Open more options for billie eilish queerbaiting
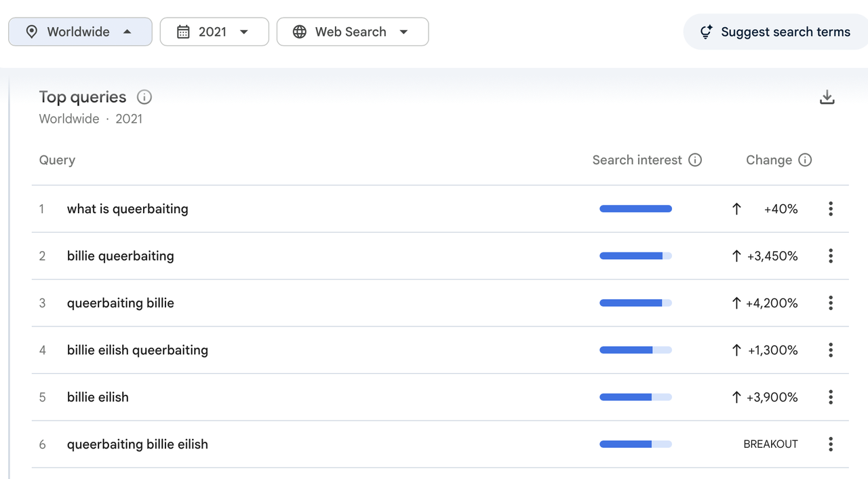868x479 pixels. (x=831, y=350)
